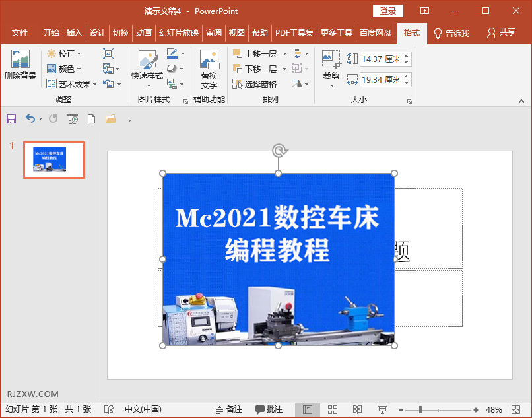532x418 pixels.
Task: Toggle the Notes (备注) pane
Action: (229, 410)
